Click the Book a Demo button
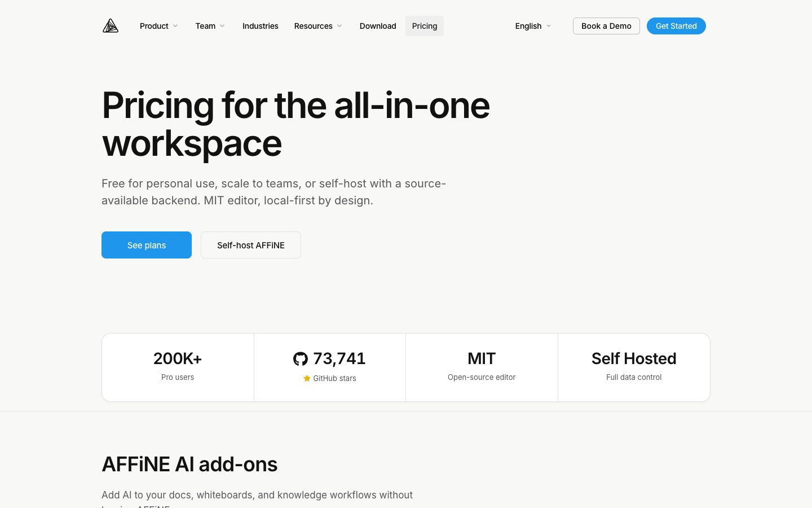Image resolution: width=812 pixels, height=508 pixels. (606, 26)
